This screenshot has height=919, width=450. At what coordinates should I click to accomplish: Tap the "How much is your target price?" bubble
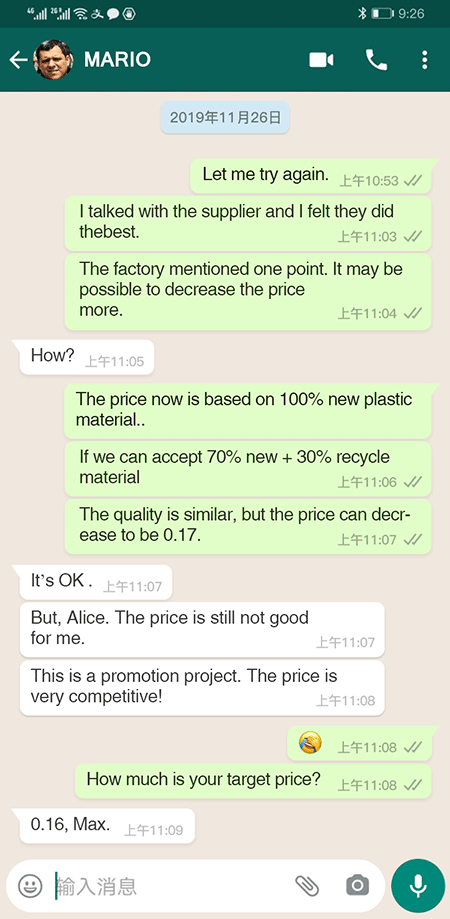point(253,781)
